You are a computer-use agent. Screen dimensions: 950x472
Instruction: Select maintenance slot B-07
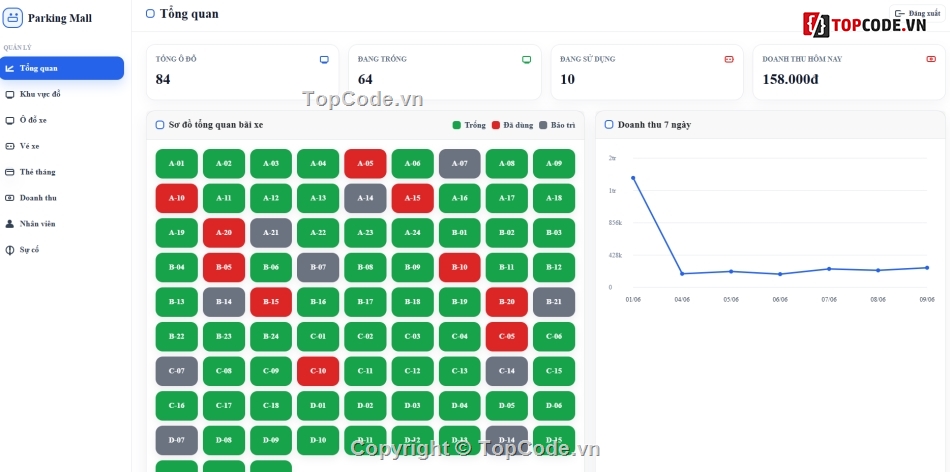318,267
